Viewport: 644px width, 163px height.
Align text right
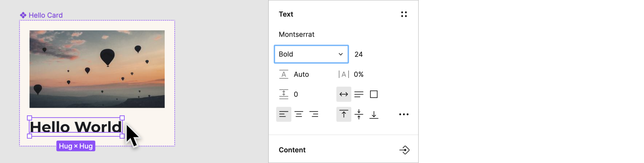(x=314, y=114)
